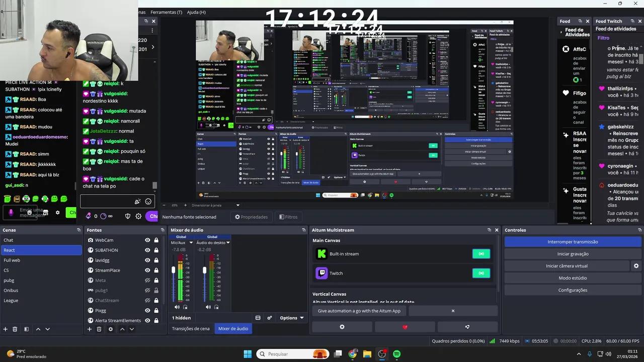Add a new scene with plus icon

(6, 329)
